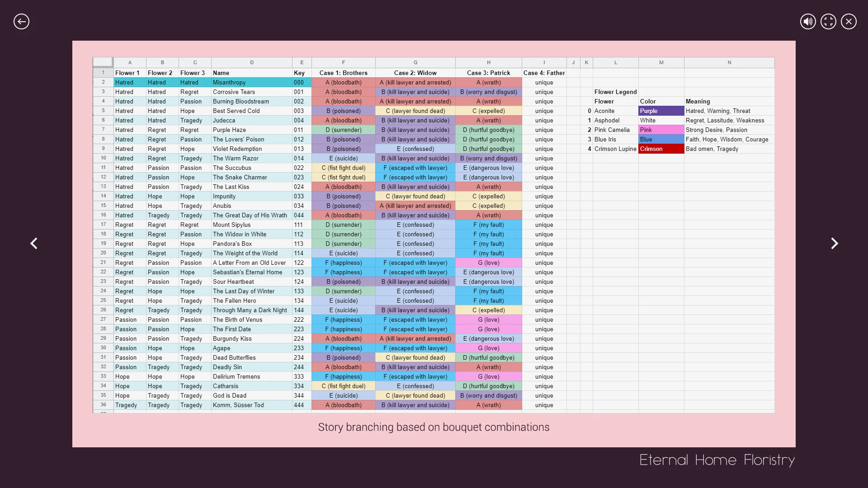Click the caption 'Story branching based on bouquet combinations'
The height and width of the screenshot is (488, 868).
(x=434, y=427)
